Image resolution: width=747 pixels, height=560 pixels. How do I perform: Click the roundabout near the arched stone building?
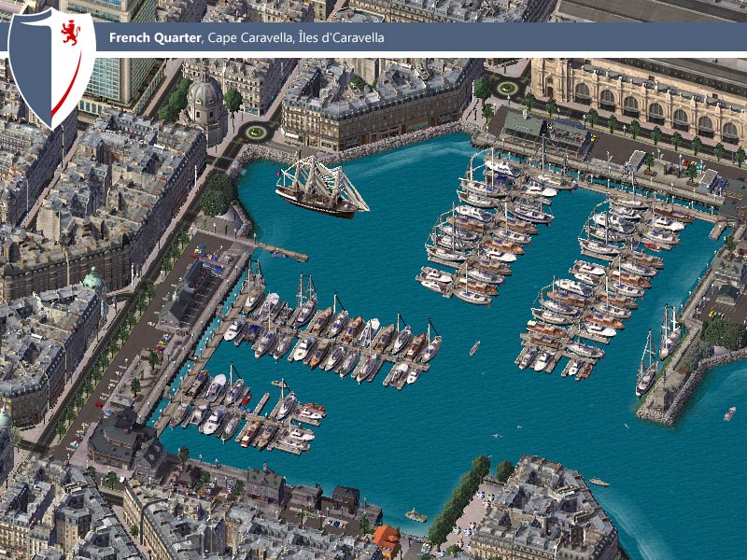tap(506, 88)
